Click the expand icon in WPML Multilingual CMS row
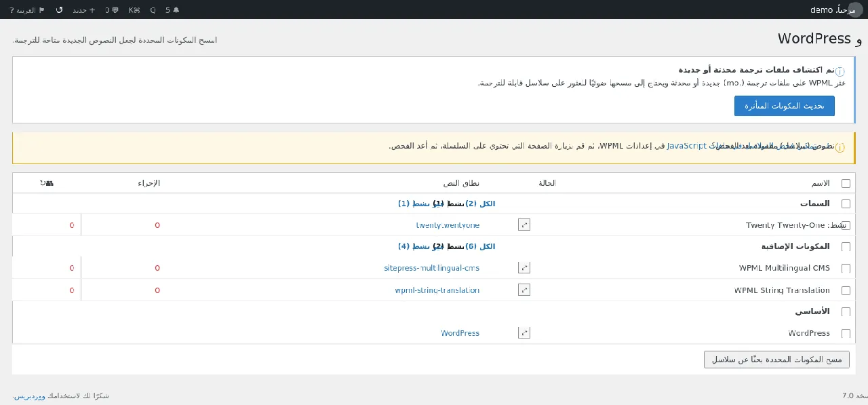The image size is (868, 405). coord(524,268)
